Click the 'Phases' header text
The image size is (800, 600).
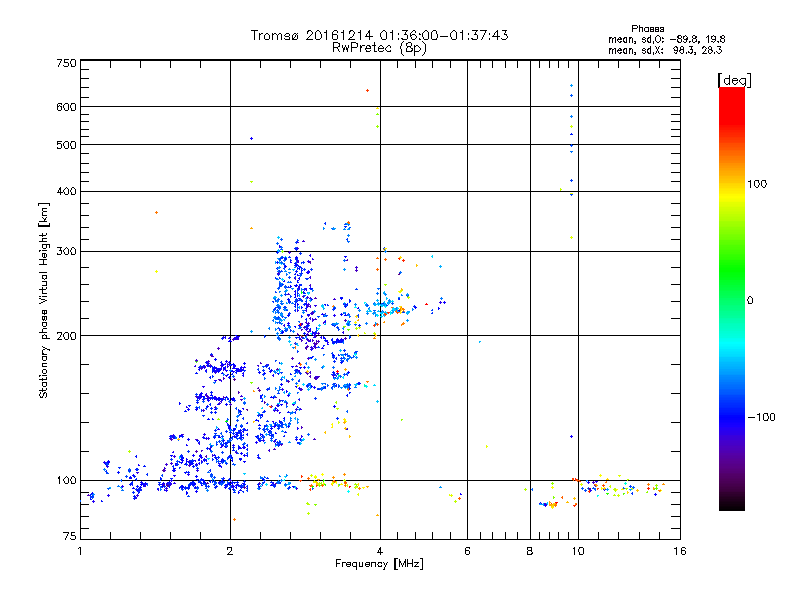(647, 29)
